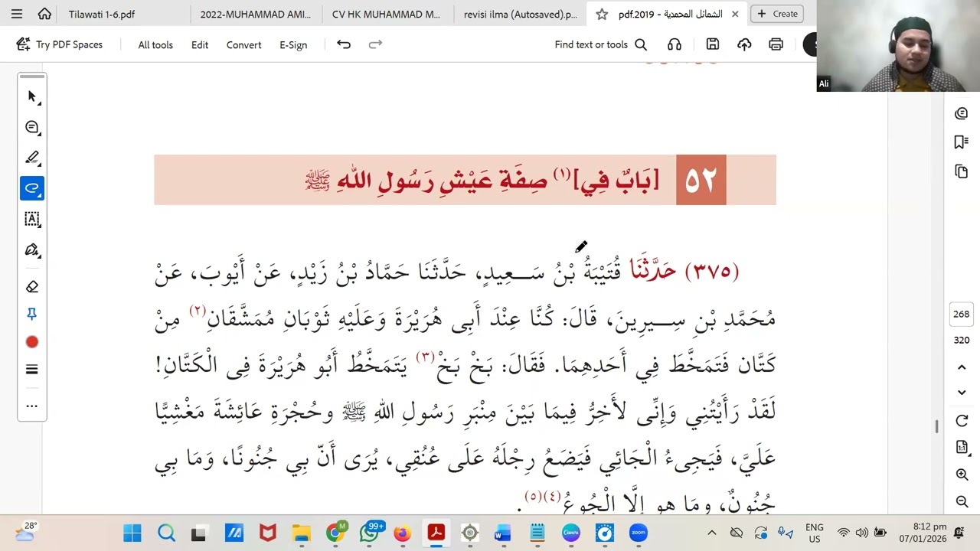Rotate the page view

pos(962,421)
